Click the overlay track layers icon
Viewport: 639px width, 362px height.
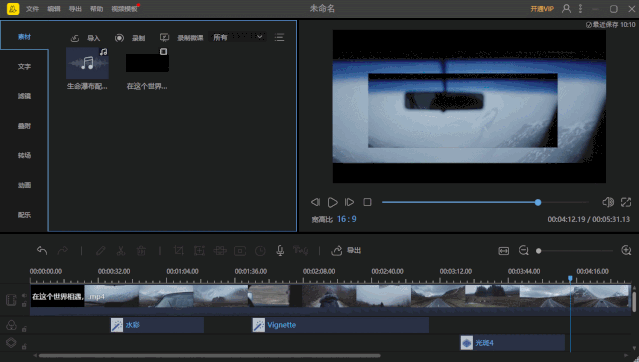(11, 343)
